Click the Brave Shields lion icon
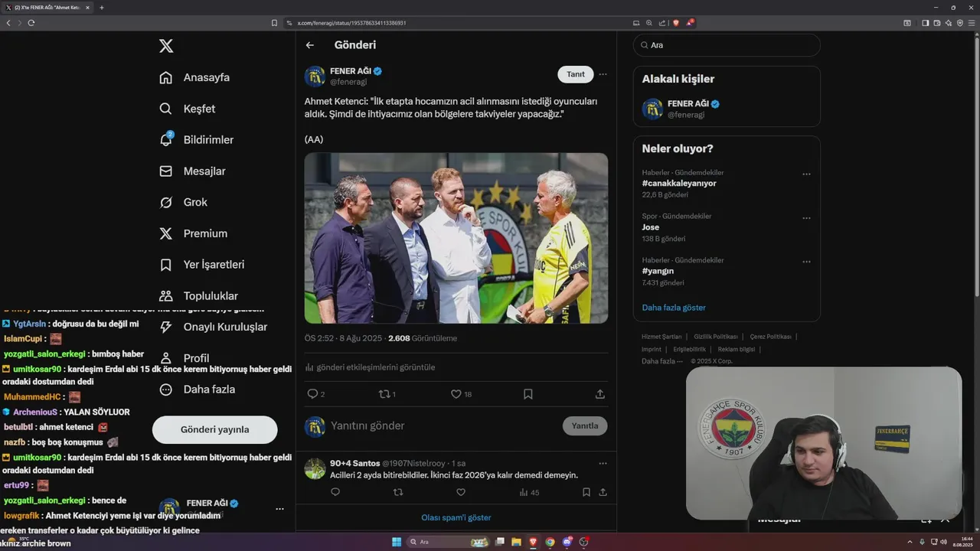980x551 pixels. tap(675, 23)
